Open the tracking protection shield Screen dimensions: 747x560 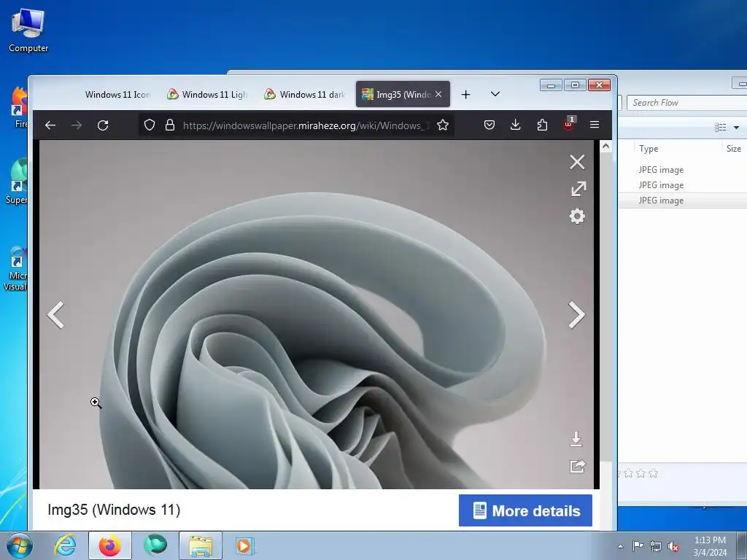click(150, 125)
